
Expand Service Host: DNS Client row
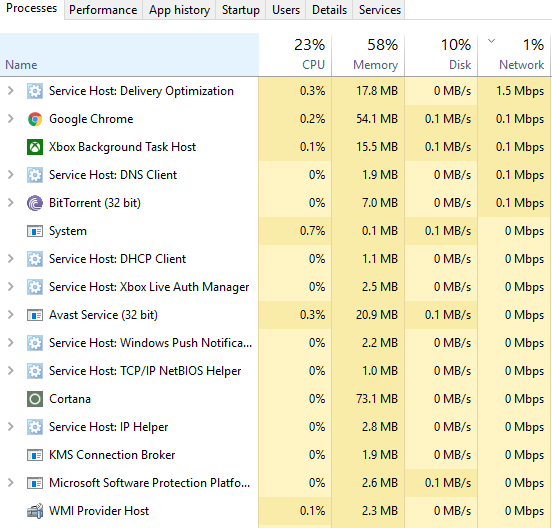tap(11, 175)
